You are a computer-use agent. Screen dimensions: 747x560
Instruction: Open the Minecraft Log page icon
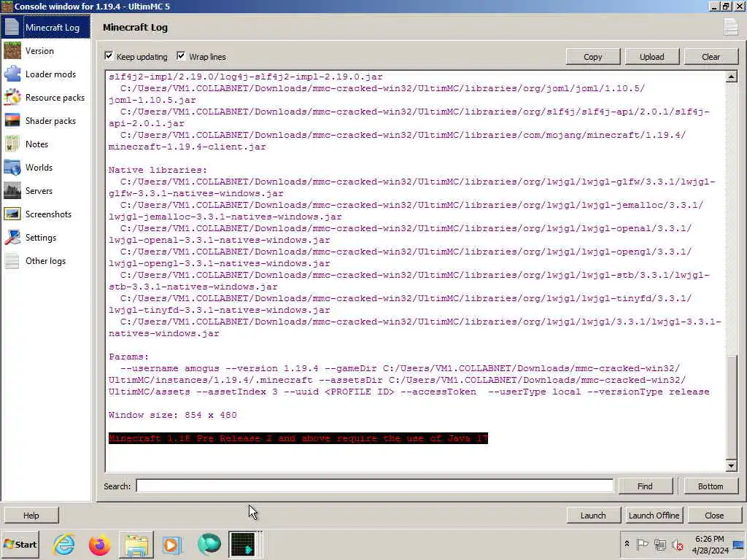coord(12,27)
